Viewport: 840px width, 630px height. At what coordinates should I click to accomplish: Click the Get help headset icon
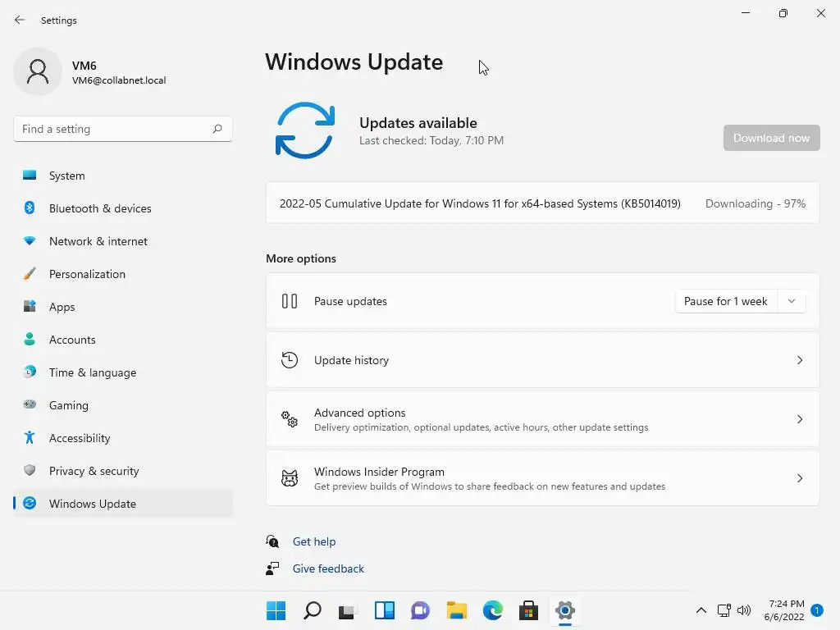(272, 541)
